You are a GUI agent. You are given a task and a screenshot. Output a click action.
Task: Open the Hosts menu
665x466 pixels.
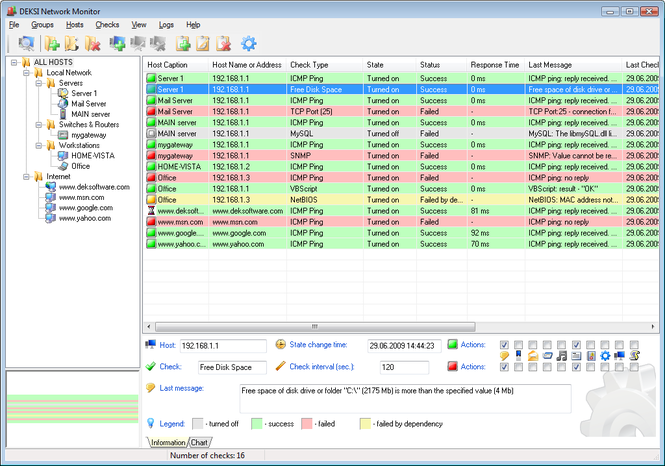75,25
